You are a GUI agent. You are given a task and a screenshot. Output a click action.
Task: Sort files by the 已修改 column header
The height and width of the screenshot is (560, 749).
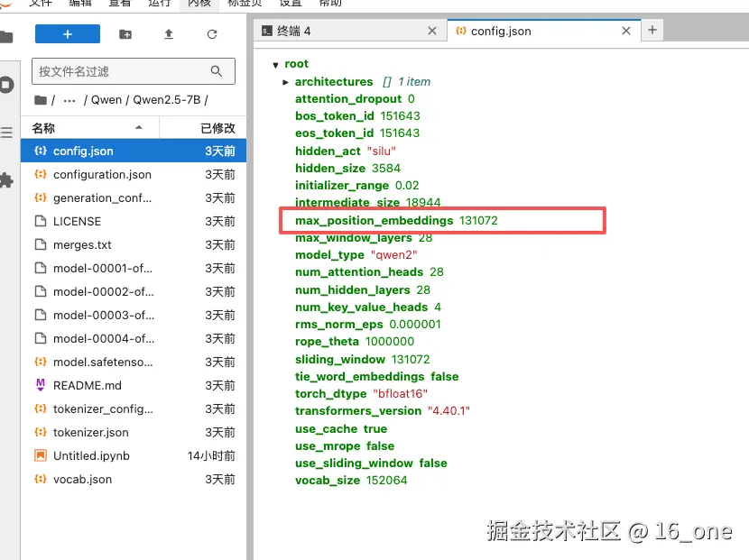coord(203,128)
